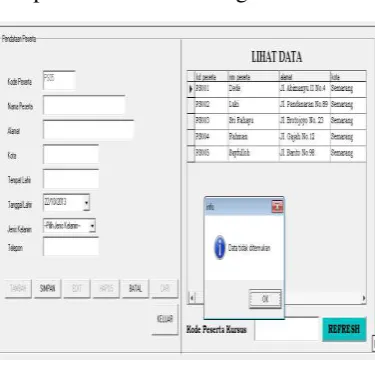The height and width of the screenshot is (366, 375).
Task: Focus the Kota input field
Action: pos(71,154)
